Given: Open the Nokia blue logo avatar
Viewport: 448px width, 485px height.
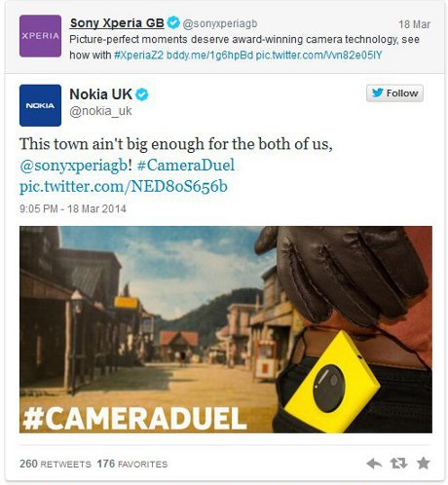Looking at the screenshot, I should point(40,105).
